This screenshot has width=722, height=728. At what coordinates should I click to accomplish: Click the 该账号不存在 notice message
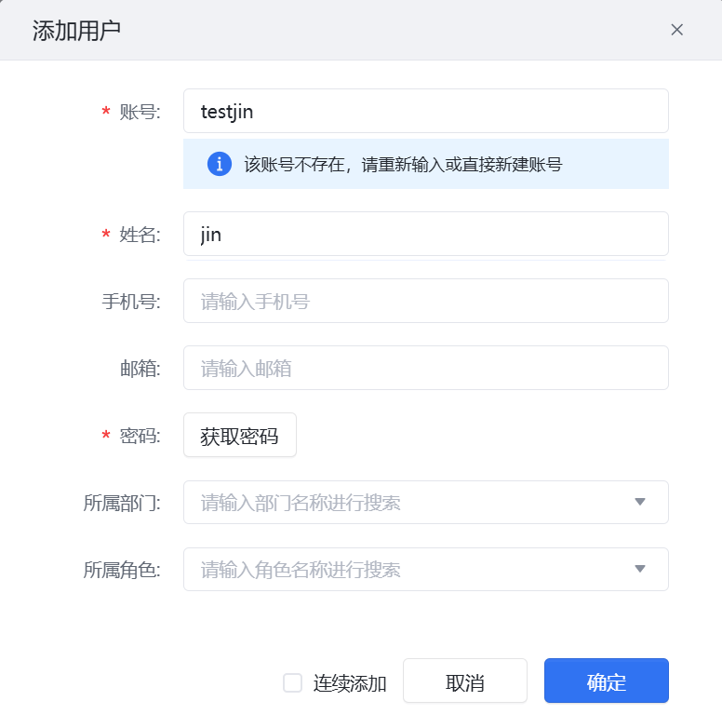(x=403, y=165)
